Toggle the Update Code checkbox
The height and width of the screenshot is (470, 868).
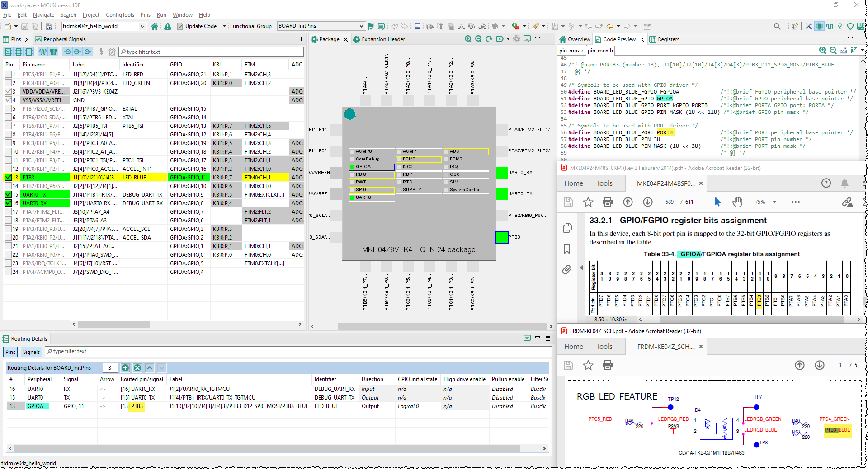coord(180,26)
